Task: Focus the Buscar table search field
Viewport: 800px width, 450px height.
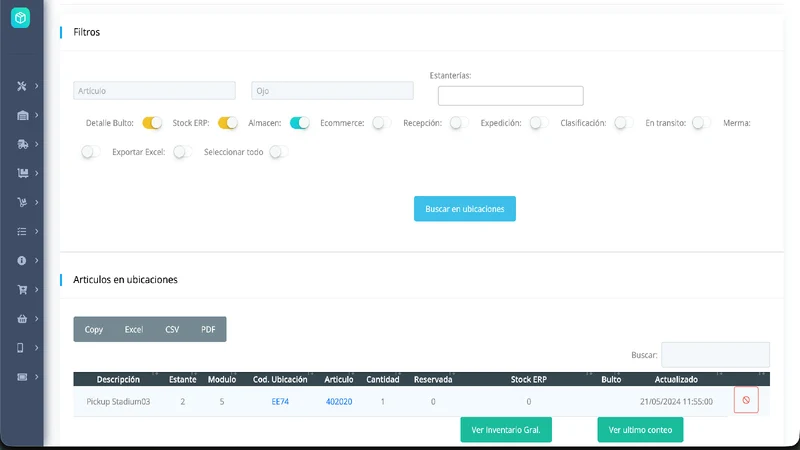Action: pyautogui.click(x=715, y=355)
